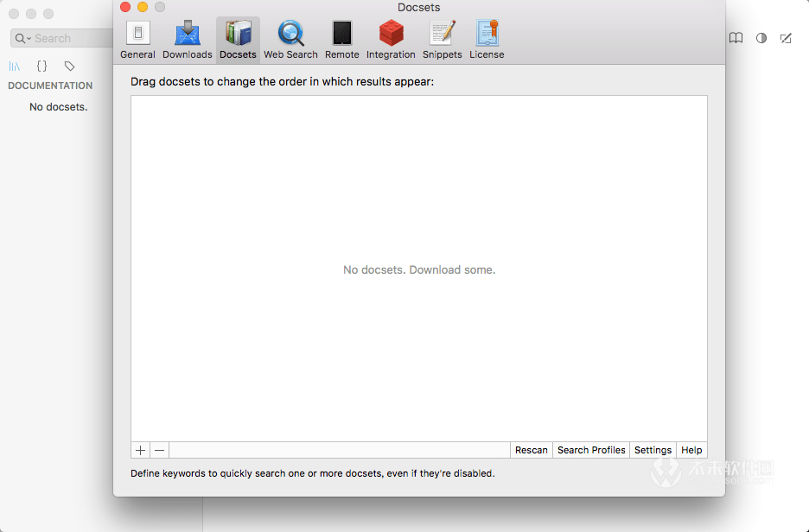Remove a docset with the minus button
Screen dimensions: 809x532
pyautogui.click(x=159, y=449)
